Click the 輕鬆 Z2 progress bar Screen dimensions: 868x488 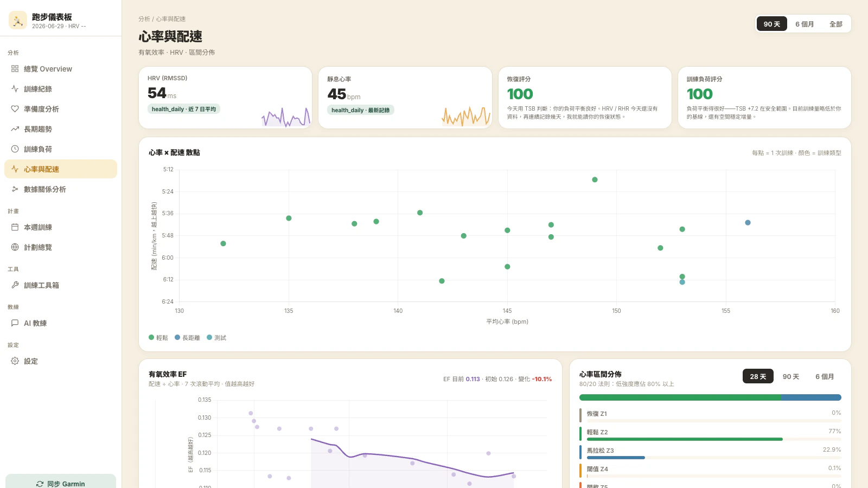point(714,439)
